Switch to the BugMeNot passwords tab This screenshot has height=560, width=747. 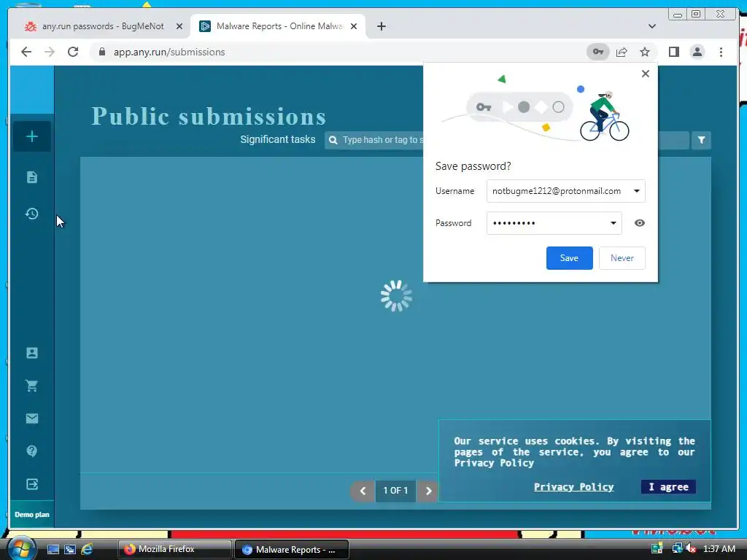tap(102, 26)
